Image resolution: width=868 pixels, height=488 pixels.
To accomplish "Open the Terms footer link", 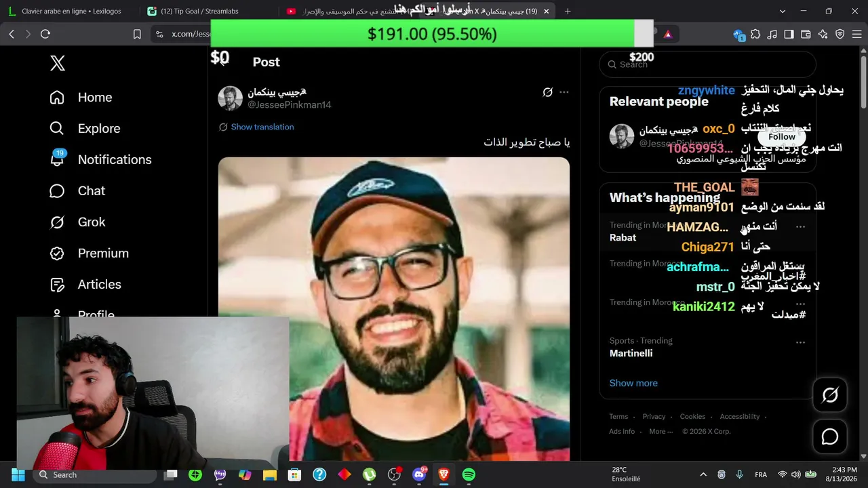I will click(x=618, y=417).
